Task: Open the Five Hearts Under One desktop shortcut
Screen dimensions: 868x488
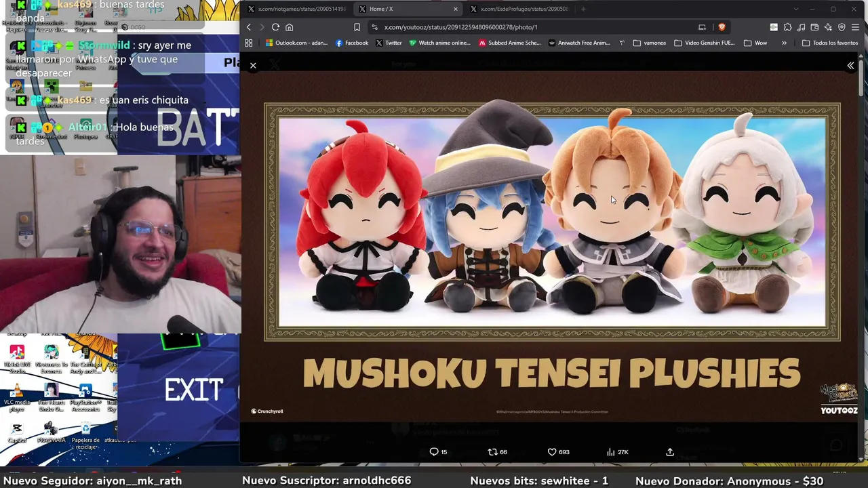Action: click(51, 398)
